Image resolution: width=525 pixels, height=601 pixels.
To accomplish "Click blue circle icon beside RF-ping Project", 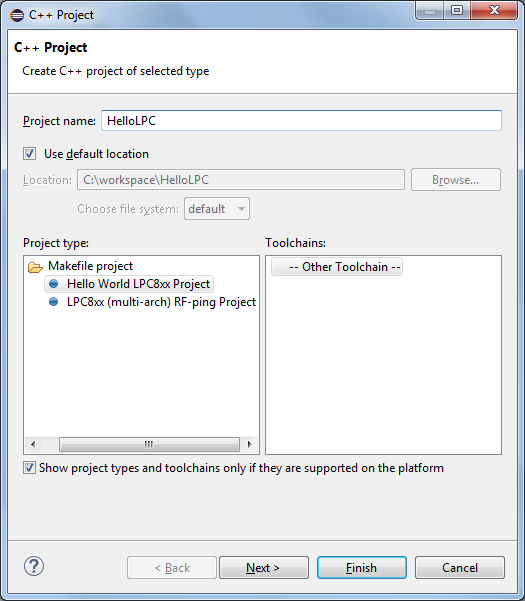I will [x=54, y=302].
